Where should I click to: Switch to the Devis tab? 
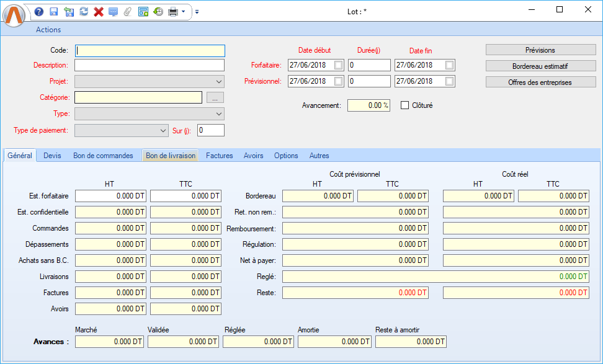52,156
